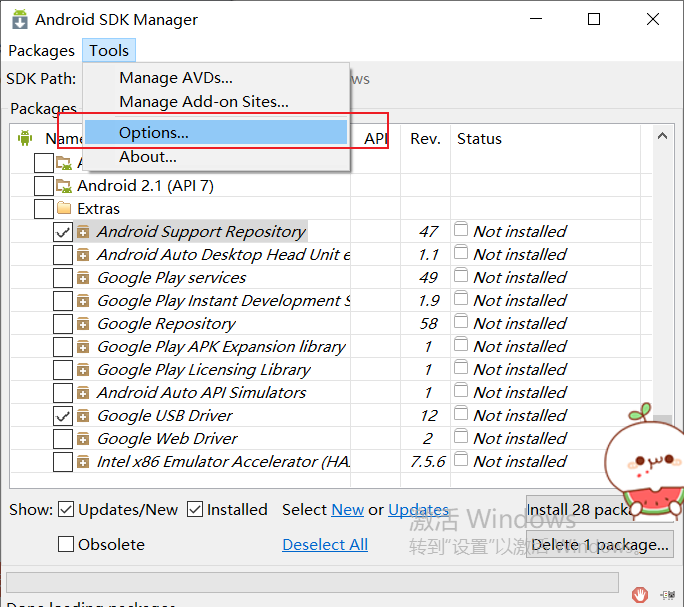
Task: Click Android Auto Desktop Head Unit package icon
Action: (83, 255)
